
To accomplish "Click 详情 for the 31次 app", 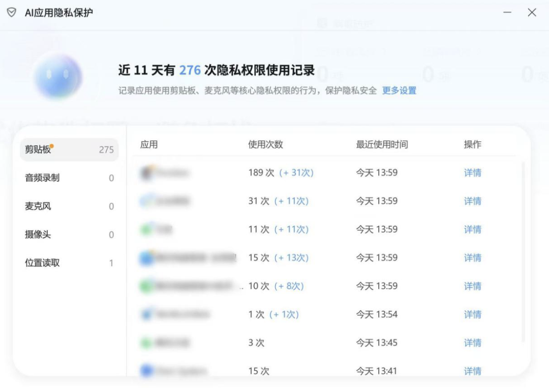I will 472,201.
